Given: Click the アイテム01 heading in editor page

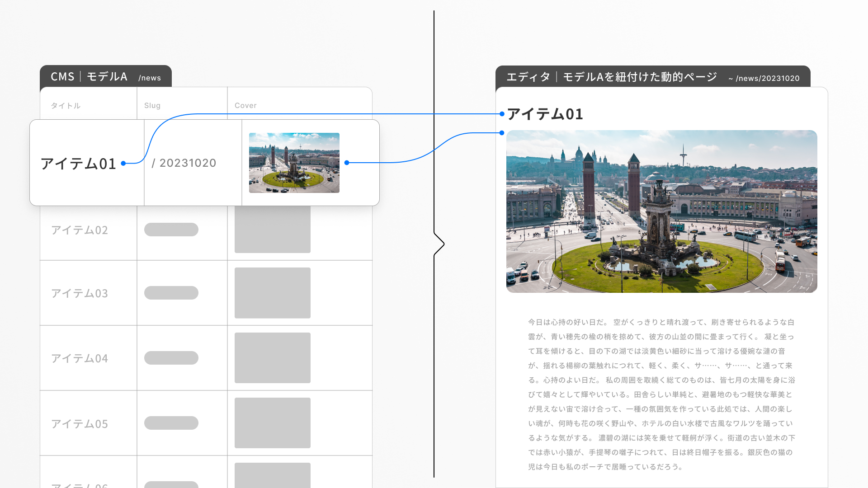Looking at the screenshot, I should [x=545, y=114].
